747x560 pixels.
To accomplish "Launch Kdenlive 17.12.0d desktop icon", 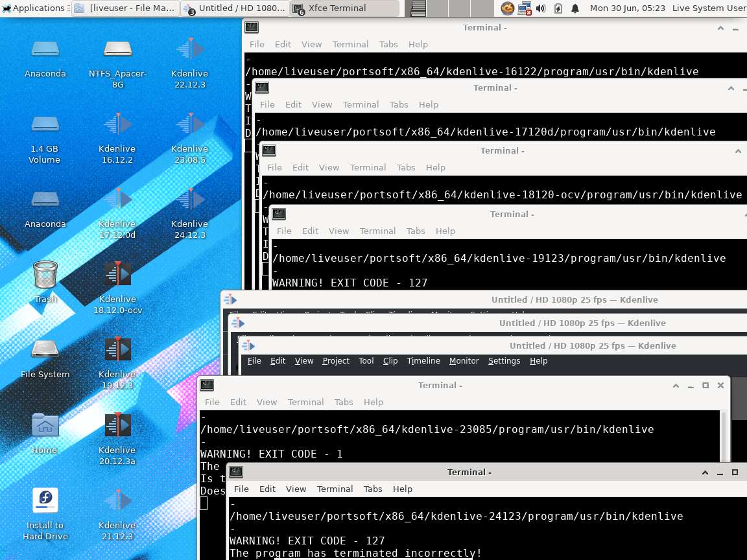I will point(117,213).
